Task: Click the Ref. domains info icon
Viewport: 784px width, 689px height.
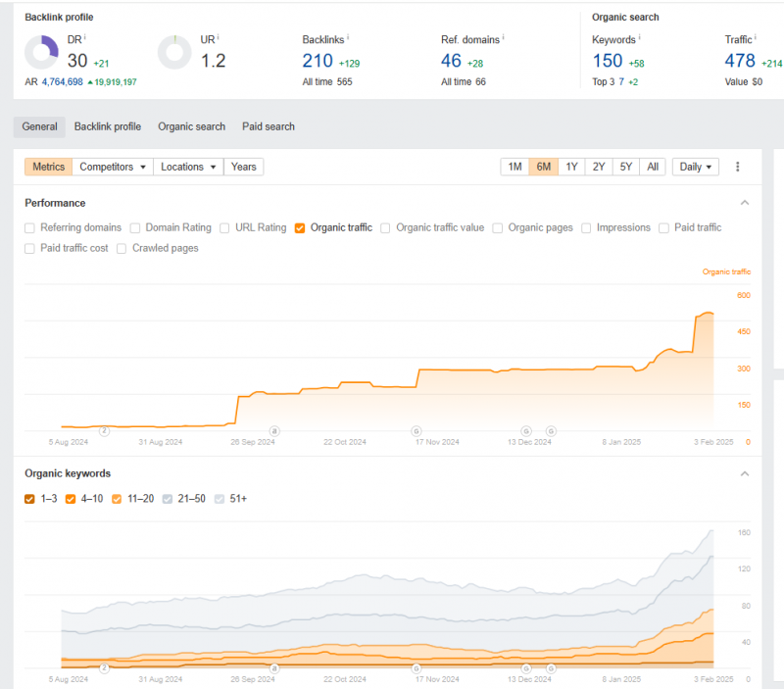Action: [504, 37]
